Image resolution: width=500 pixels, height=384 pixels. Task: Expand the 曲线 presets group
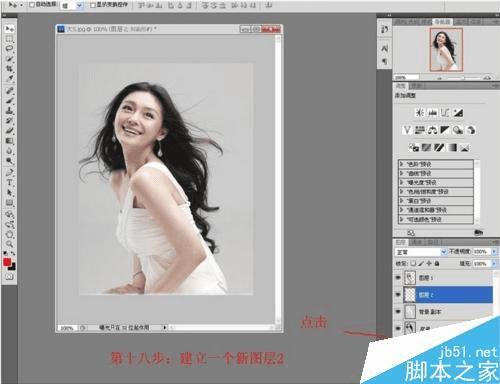coord(402,173)
